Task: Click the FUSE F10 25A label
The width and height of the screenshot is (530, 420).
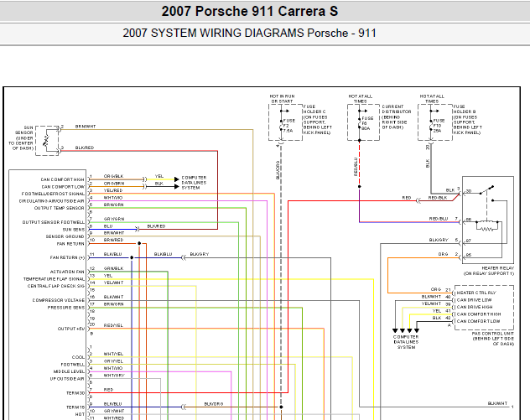Action: (x=439, y=126)
